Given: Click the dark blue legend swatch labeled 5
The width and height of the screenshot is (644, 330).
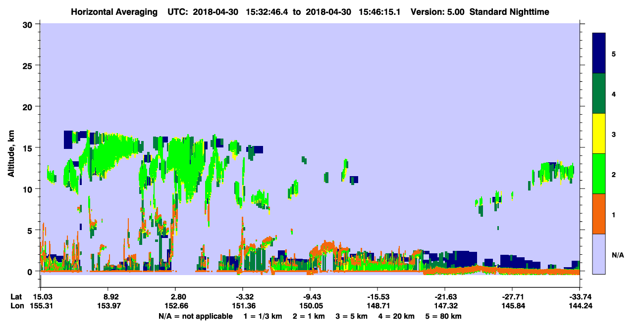Looking at the screenshot, I should point(599,53).
